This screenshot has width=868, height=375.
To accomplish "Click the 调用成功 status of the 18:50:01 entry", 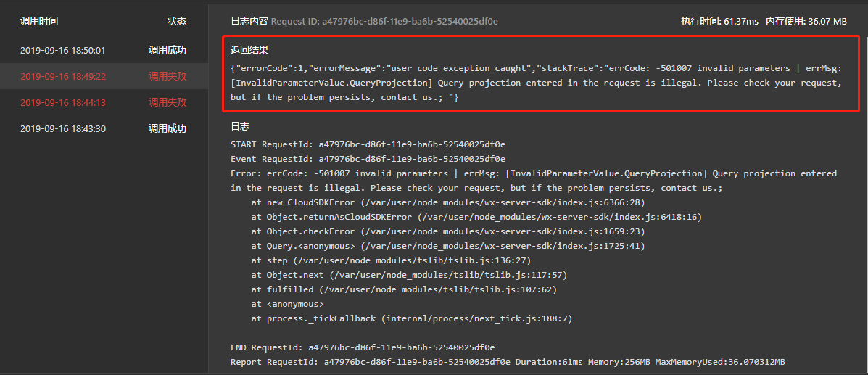I will pos(168,51).
